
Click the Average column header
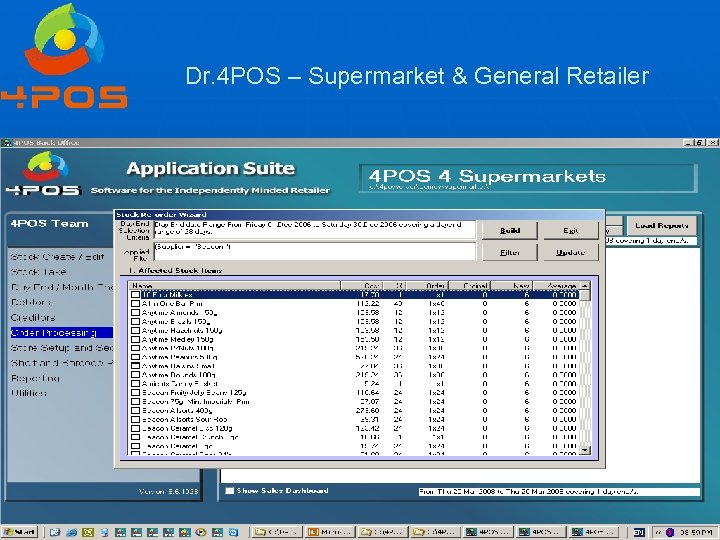(x=556, y=286)
